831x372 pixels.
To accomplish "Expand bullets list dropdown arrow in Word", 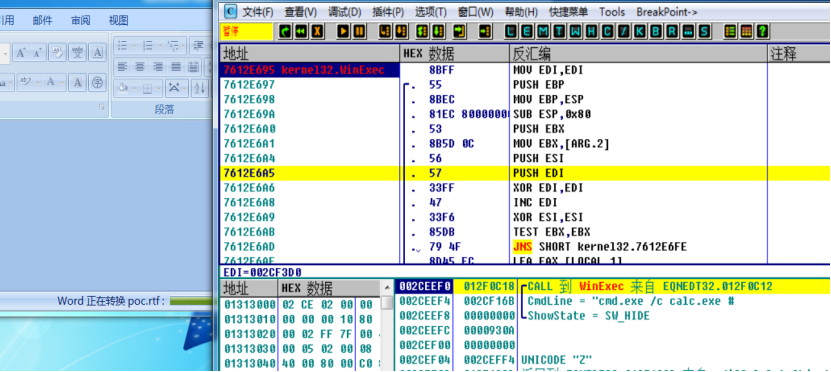I will pos(135,46).
